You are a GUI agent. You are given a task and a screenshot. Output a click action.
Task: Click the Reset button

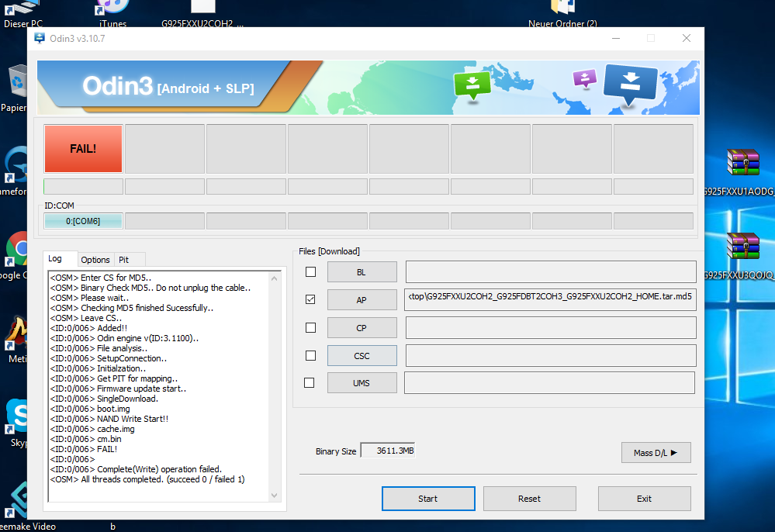click(529, 499)
